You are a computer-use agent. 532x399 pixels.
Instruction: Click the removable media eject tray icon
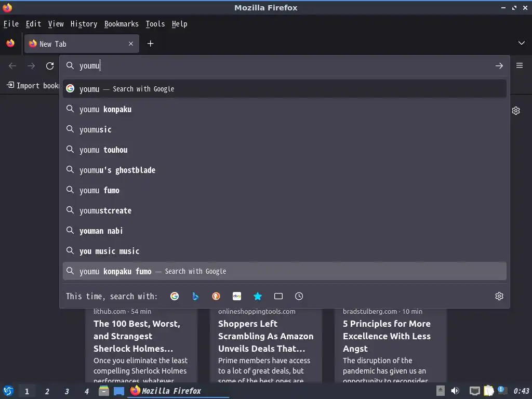point(441,391)
